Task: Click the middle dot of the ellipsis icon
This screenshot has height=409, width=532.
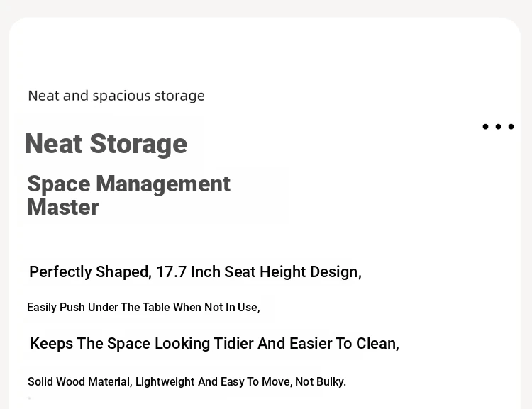Action: point(498,126)
